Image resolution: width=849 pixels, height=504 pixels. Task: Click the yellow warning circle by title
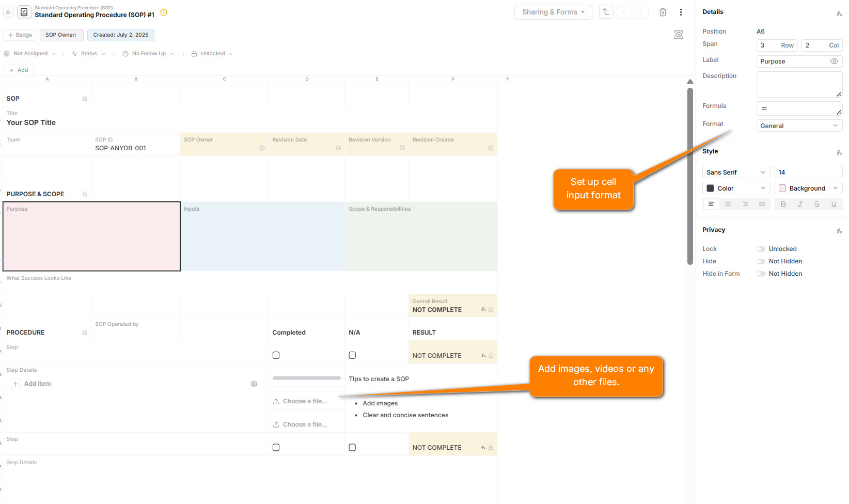point(164,12)
